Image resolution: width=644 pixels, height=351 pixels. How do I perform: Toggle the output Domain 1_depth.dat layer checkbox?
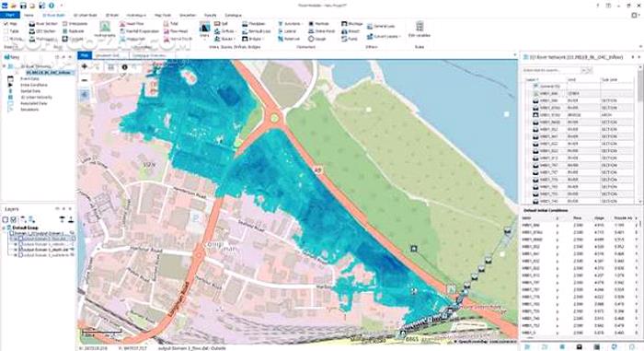pyautogui.click(x=20, y=250)
